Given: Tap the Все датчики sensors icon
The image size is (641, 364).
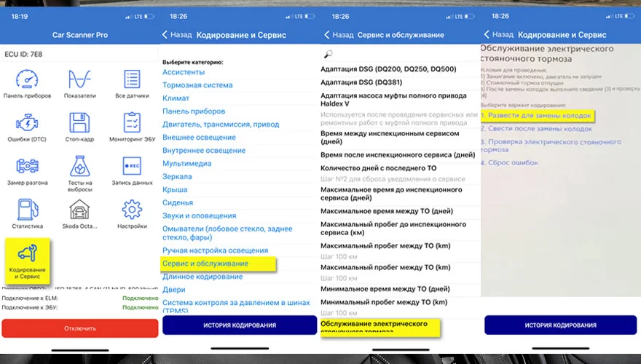Looking at the screenshot, I should click(131, 79).
